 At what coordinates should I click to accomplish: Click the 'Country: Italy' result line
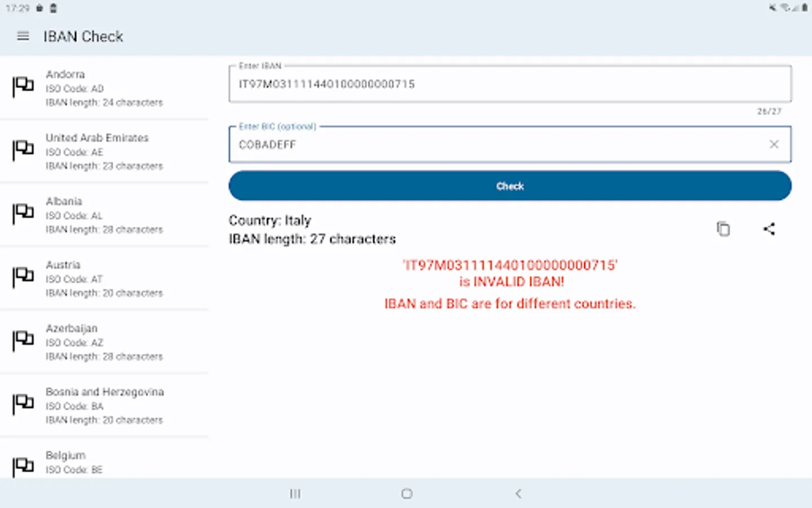click(270, 221)
